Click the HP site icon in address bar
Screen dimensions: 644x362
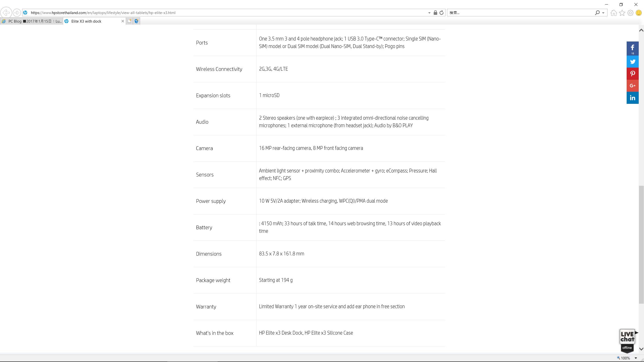(x=25, y=13)
